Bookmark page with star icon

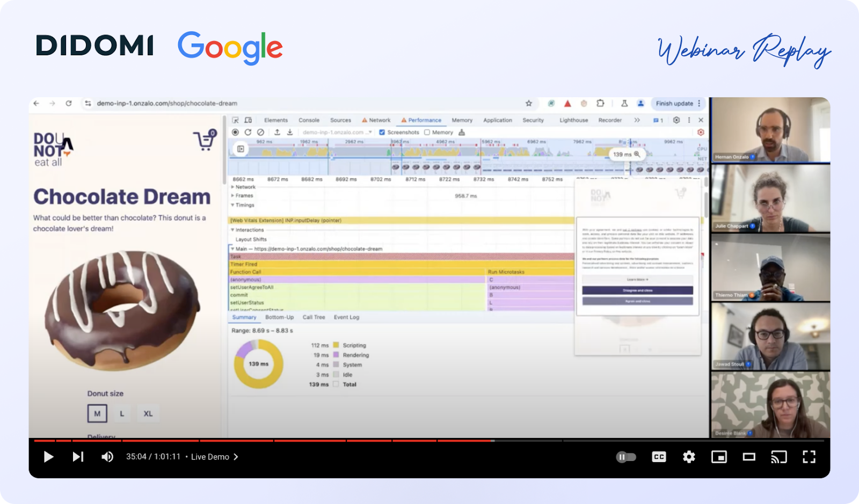tap(529, 103)
